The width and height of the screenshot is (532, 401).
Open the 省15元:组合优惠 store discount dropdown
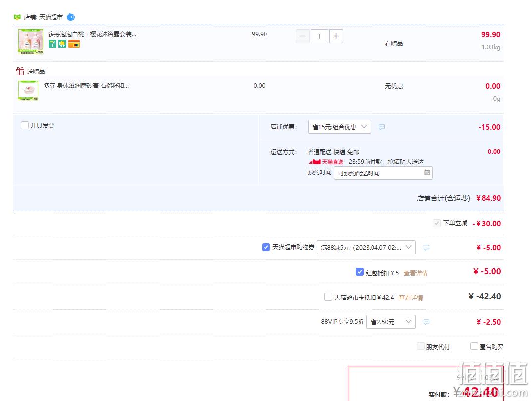(x=339, y=127)
